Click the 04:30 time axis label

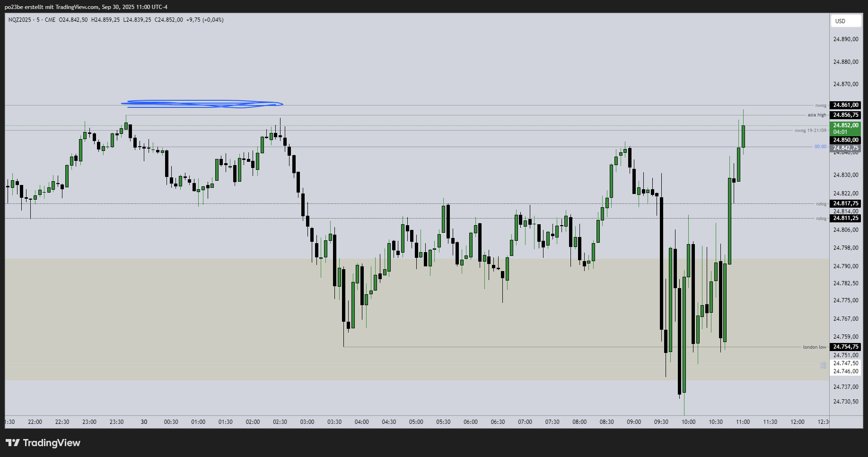tap(389, 422)
